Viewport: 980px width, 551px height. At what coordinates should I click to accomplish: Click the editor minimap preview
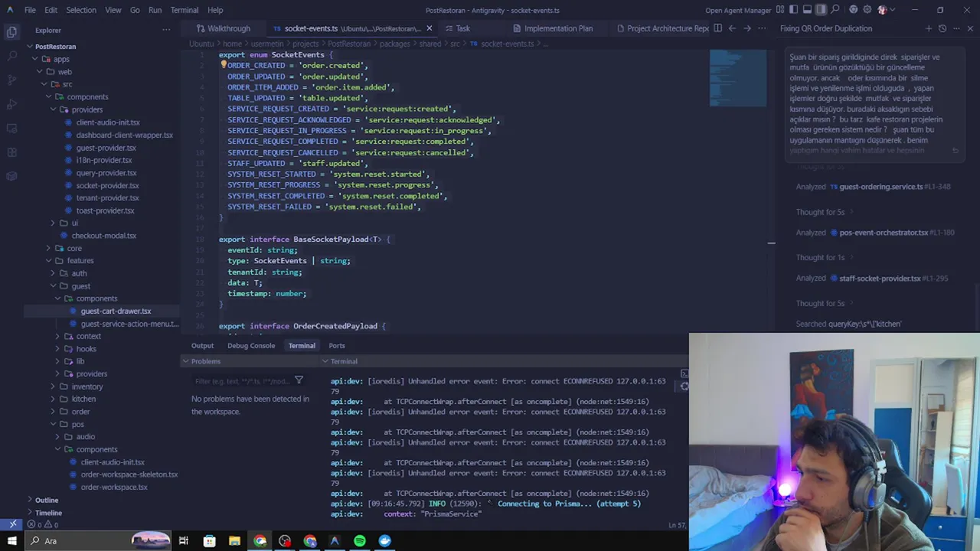pyautogui.click(x=738, y=78)
